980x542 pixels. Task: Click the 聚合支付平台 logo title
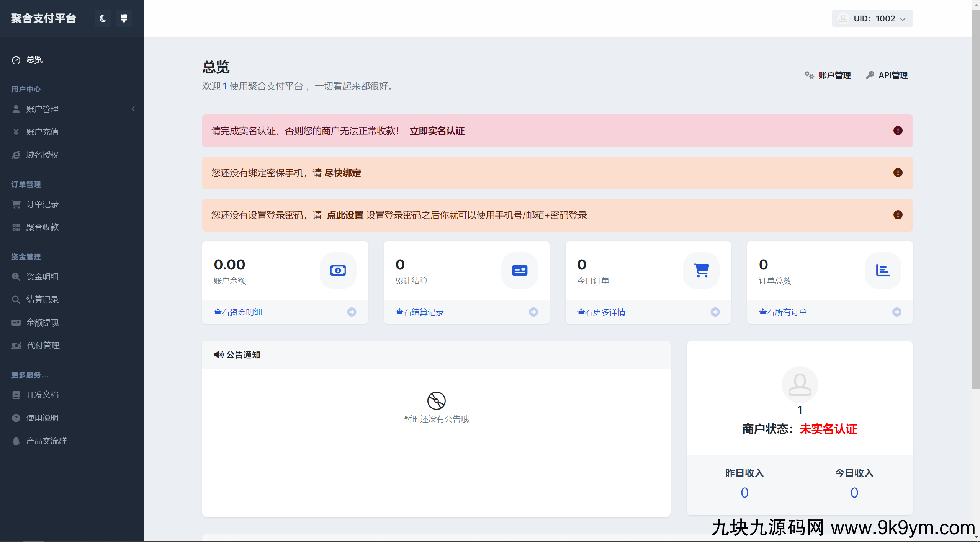pyautogui.click(x=44, y=18)
